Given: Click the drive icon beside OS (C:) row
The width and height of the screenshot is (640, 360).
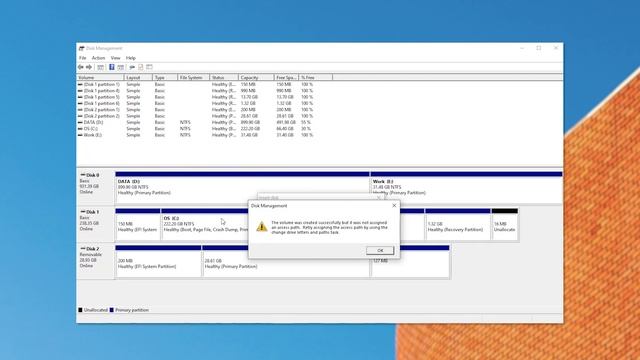Looking at the screenshot, I should click(x=80, y=129).
